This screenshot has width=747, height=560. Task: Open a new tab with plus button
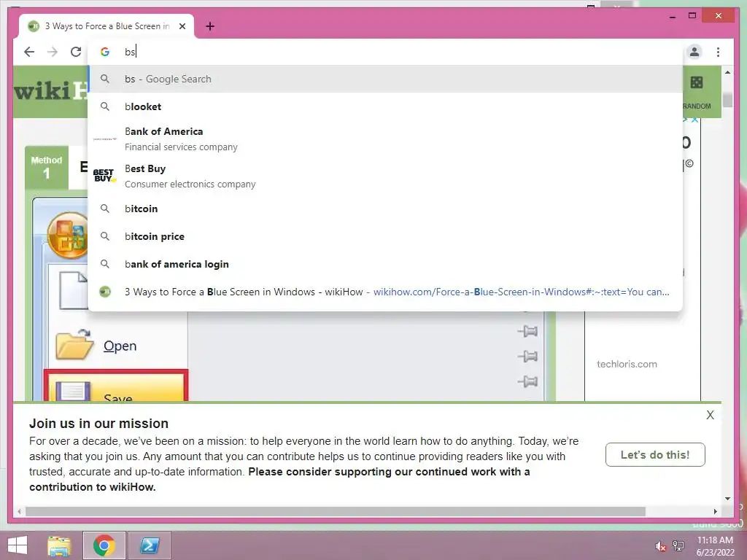[210, 26]
